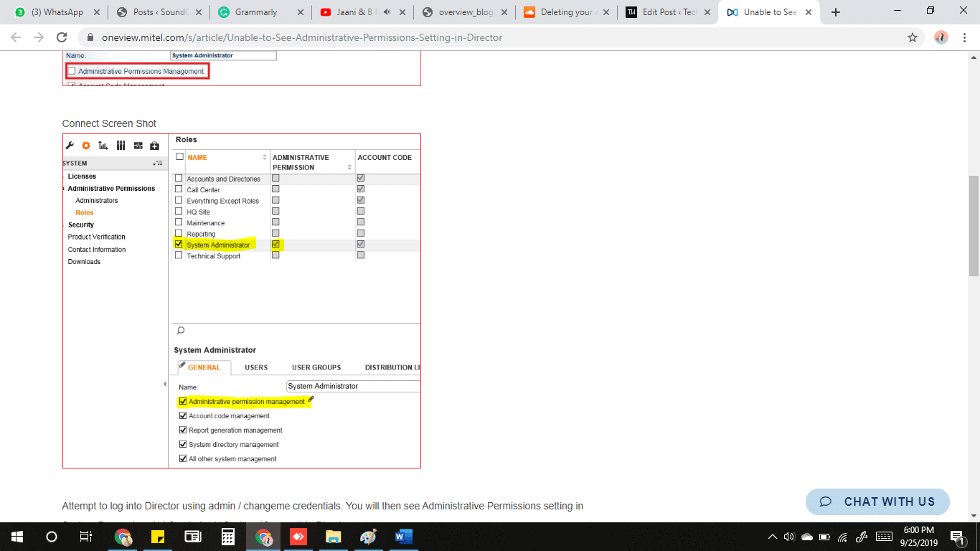The image size is (980, 551).
Task: Mute the Jaani & B tab audio
Action: pyautogui.click(x=388, y=12)
